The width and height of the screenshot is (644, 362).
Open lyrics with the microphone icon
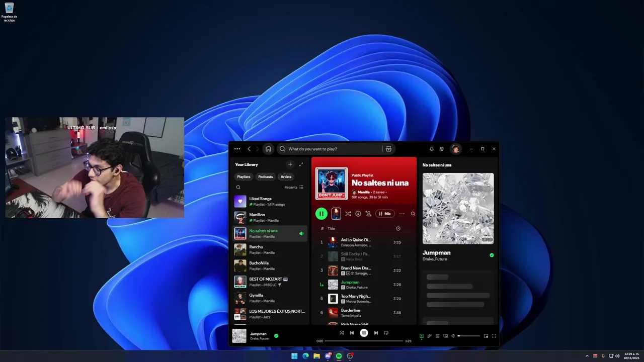pyautogui.click(x=429, y=336)
